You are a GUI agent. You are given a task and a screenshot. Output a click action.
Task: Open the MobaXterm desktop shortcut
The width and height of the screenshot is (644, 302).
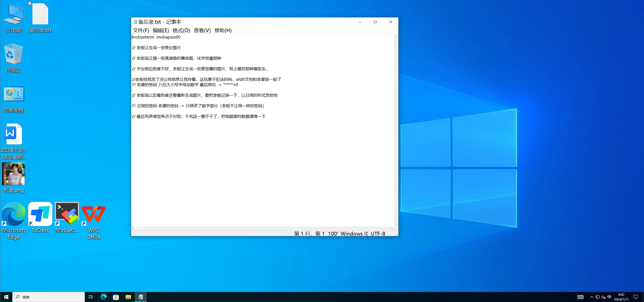[67, 214]
